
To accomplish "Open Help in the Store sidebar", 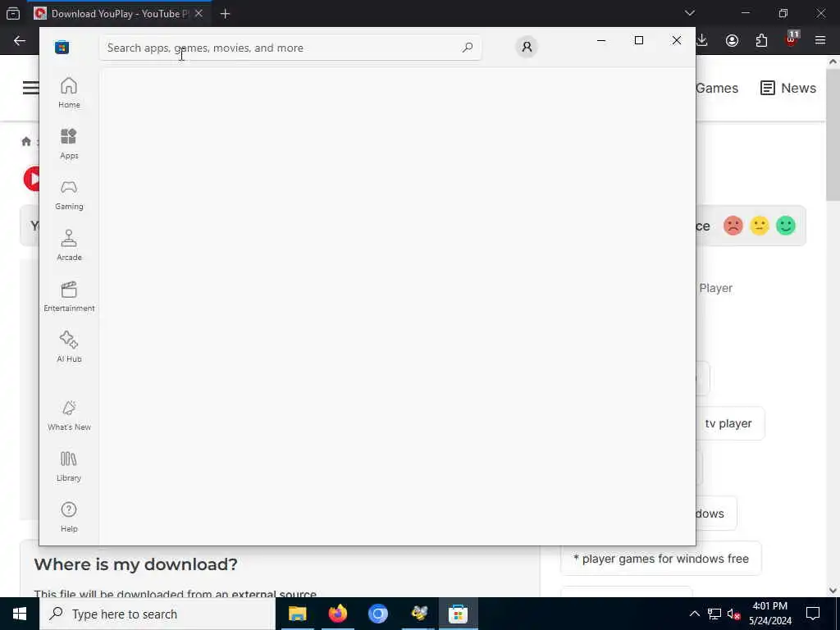I will [x=69, y=517].
